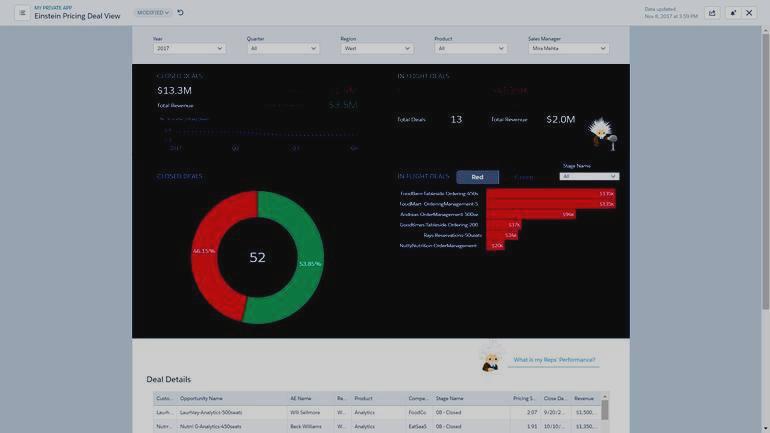Click the undo arrow icon
This screenshot has width=770, height=433.
[x=180, y=13]
